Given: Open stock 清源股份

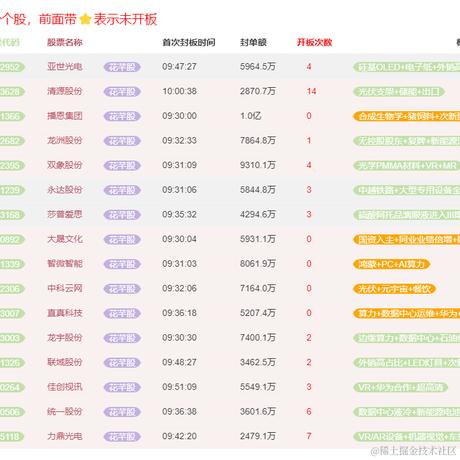Looking at the screenshot, I should 65,91.
